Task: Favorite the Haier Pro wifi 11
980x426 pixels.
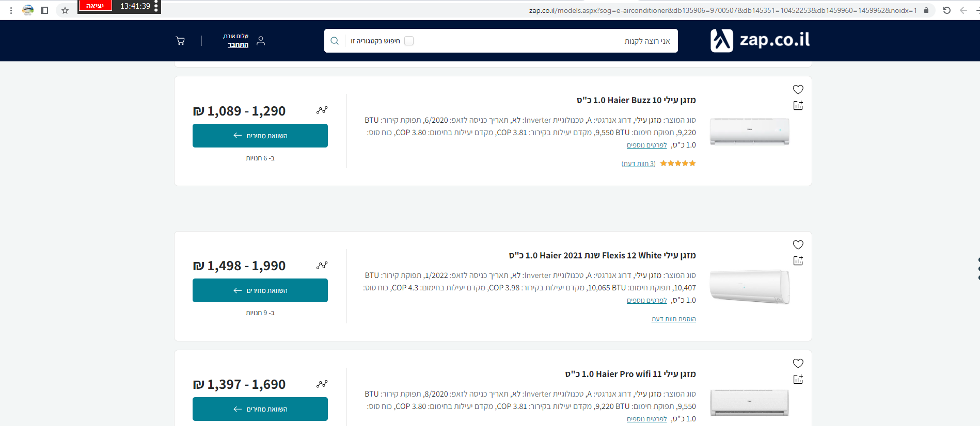Action: (x=798, y=363)
